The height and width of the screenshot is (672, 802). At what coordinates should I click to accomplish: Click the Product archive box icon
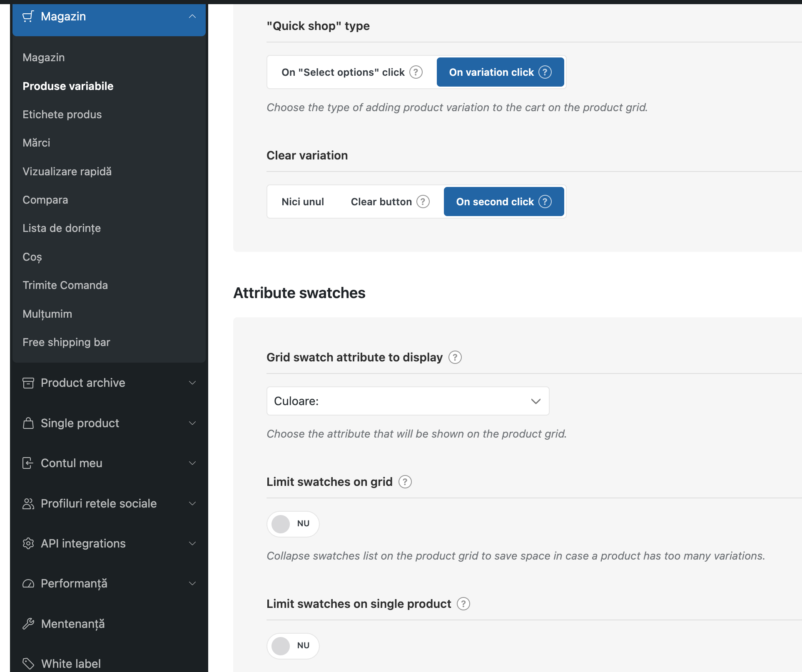pos(28,383)
